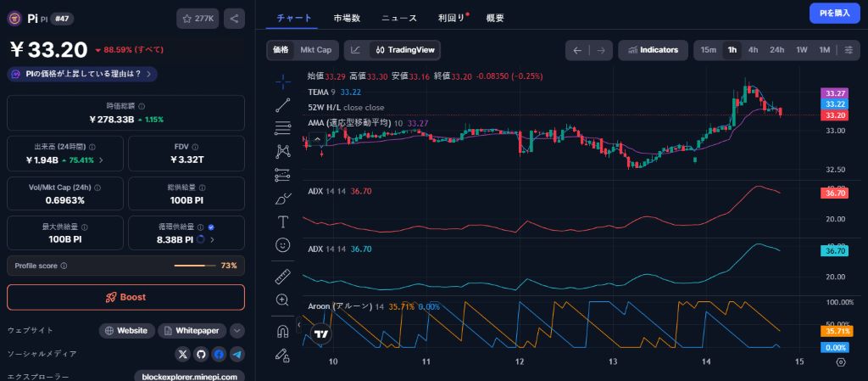Expand the 循環供給量 details arrow
868x381 pixels.
point(213,240)
